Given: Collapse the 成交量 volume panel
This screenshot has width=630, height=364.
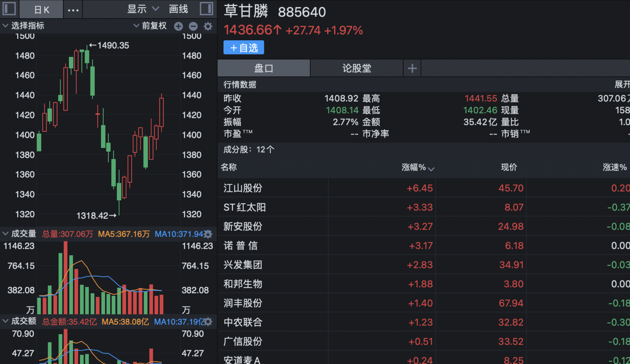Looking at the screenshot, I should point(5,234).
